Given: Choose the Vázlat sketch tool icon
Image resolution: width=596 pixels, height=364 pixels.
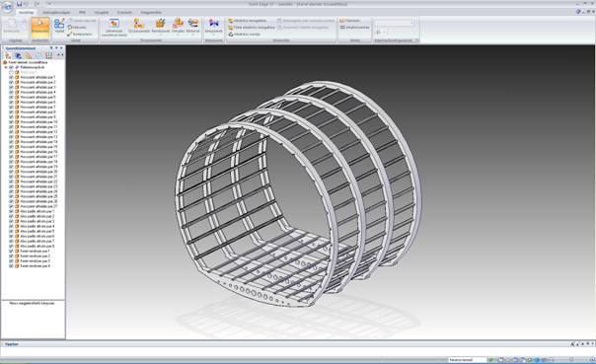Looking at the screenshot, I should (x=59, y=26).
